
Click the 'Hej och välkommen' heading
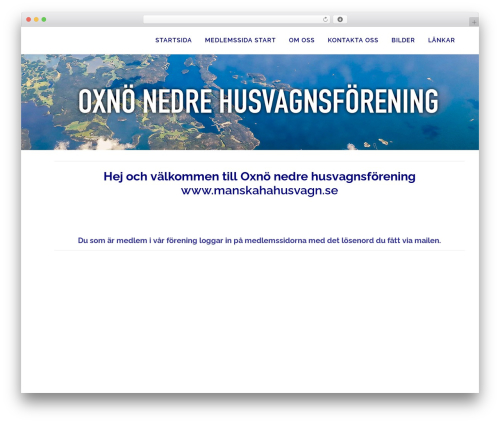pos(259,176)
